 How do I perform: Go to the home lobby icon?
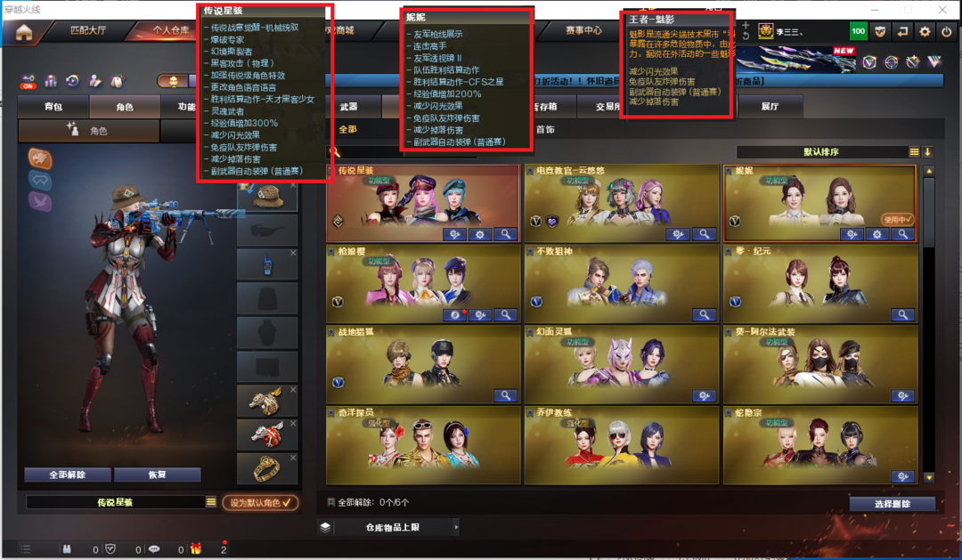coord(24,33)
